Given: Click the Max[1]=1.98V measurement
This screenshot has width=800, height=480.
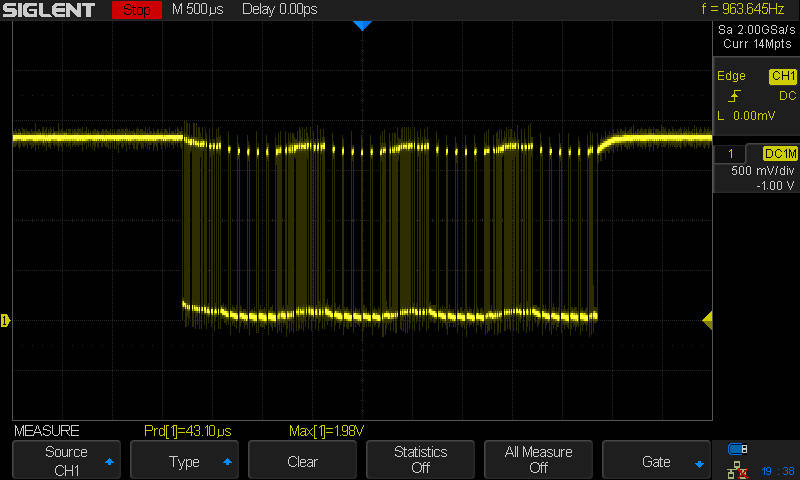Looking at the screenshot, I should (326, 431).
